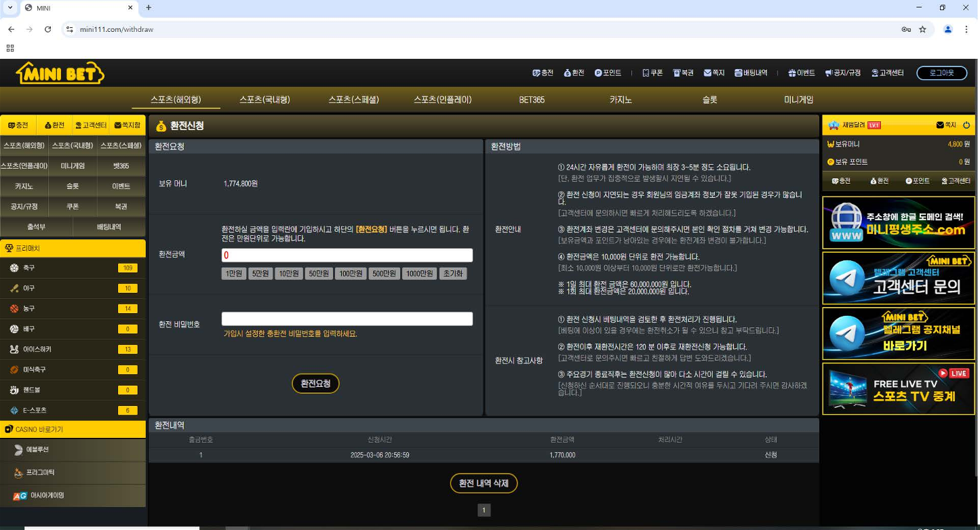Open the 이벤트 gift icon in header
The height and width of the screenshot is (530, 980).
(791, 73)
